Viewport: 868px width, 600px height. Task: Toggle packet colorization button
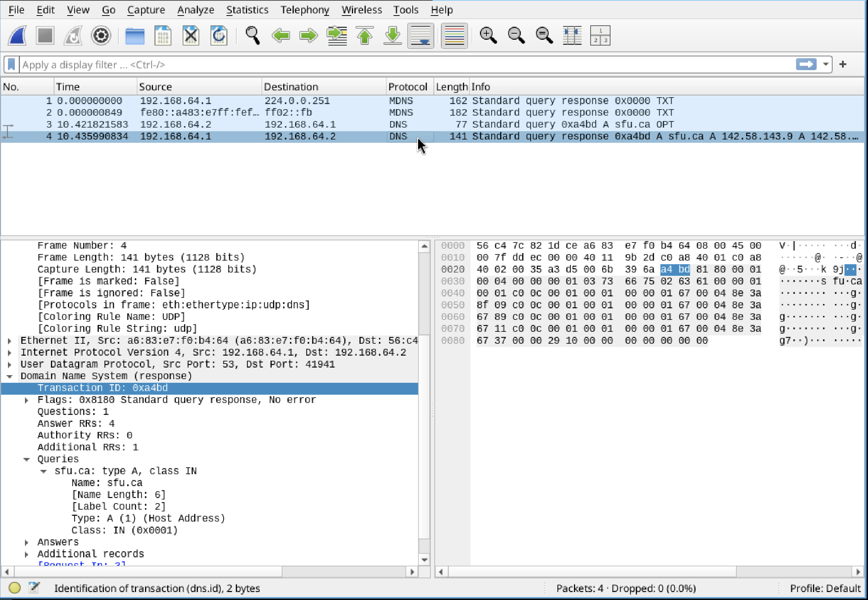click(x=454, y=36)
